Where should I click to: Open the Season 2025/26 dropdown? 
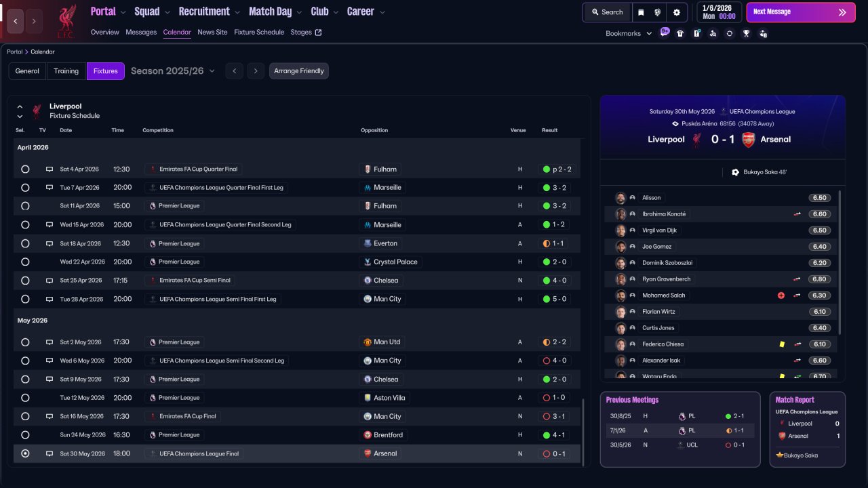(173, 71)
